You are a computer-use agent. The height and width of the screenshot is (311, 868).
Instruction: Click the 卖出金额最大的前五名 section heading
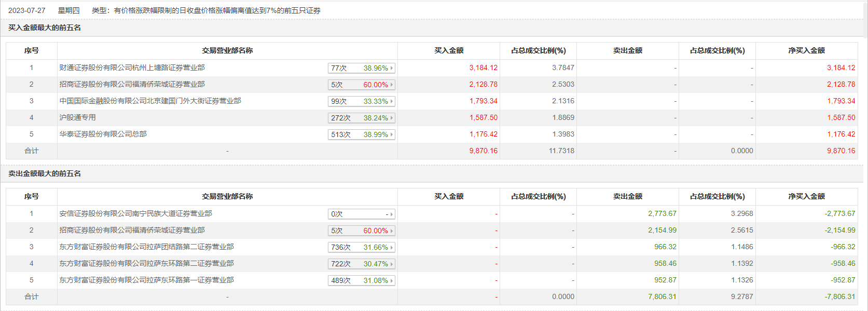pyautogui.click(x=45, y=173)
